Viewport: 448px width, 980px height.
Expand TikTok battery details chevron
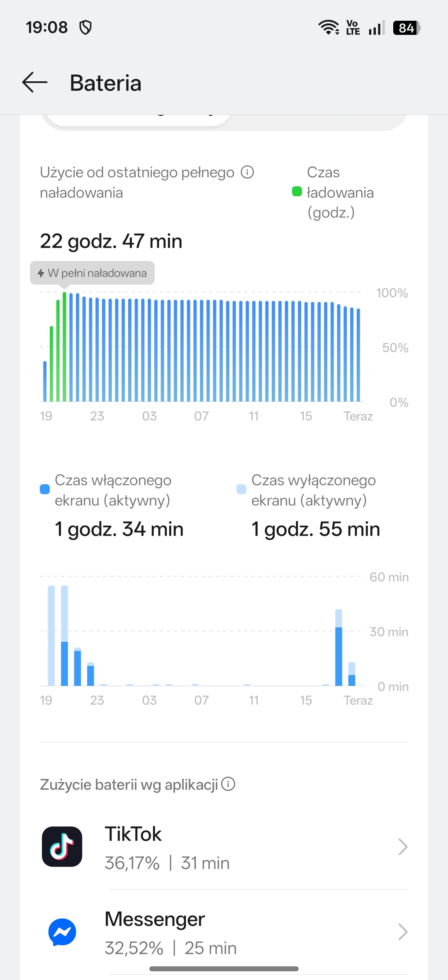pyautogui.click(x=402, y=847)
